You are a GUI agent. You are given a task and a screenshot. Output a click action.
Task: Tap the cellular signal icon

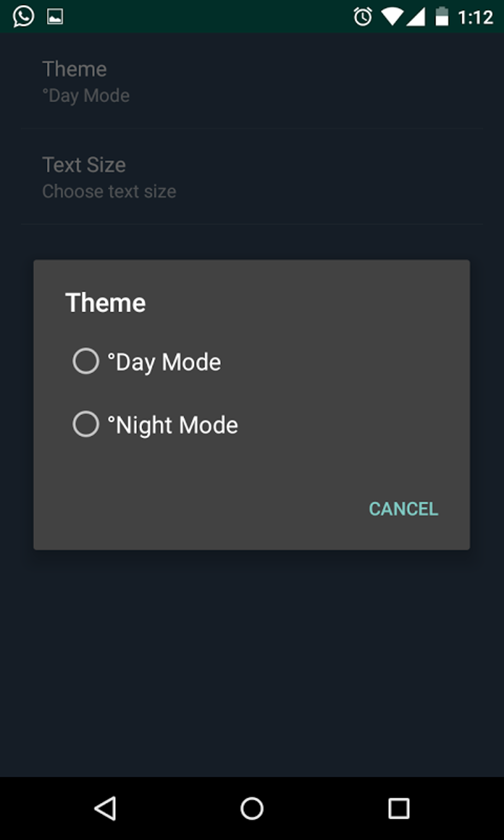pyautogui.click(x=416, y=17)
